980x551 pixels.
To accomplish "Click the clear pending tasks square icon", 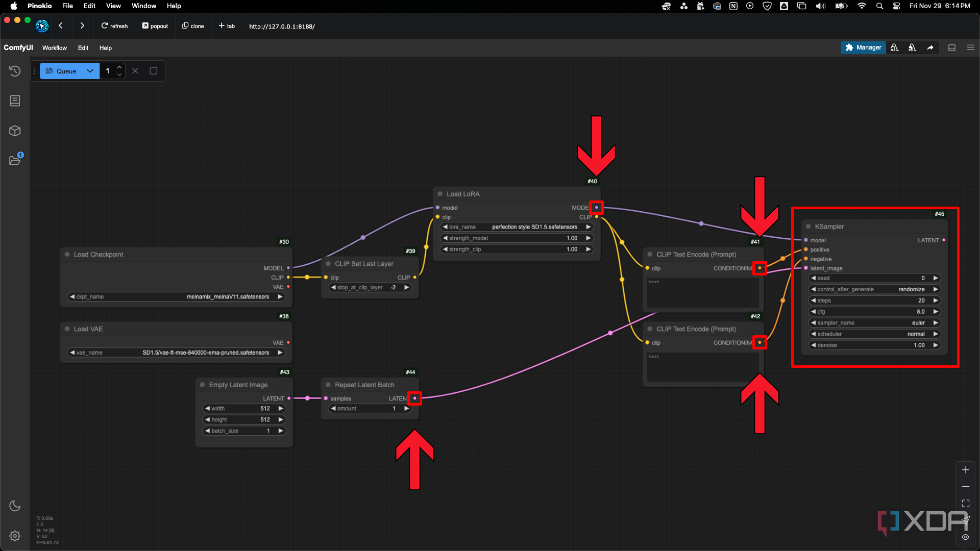I will tap(153, 71).
